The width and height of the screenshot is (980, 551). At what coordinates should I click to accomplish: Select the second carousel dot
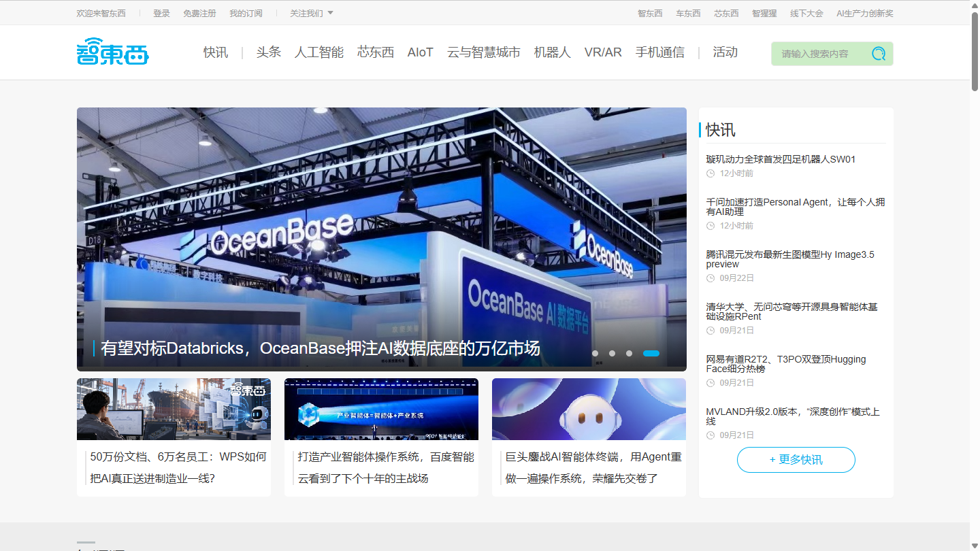click(x=612, y=354)
